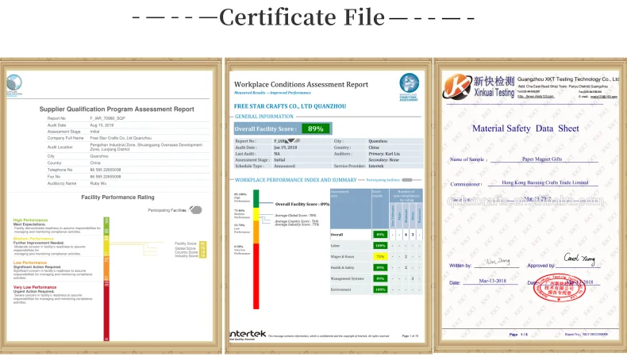Select the Facility Performance Rating heading
Viewport: 627px width, 364px height.
point(117,197)
